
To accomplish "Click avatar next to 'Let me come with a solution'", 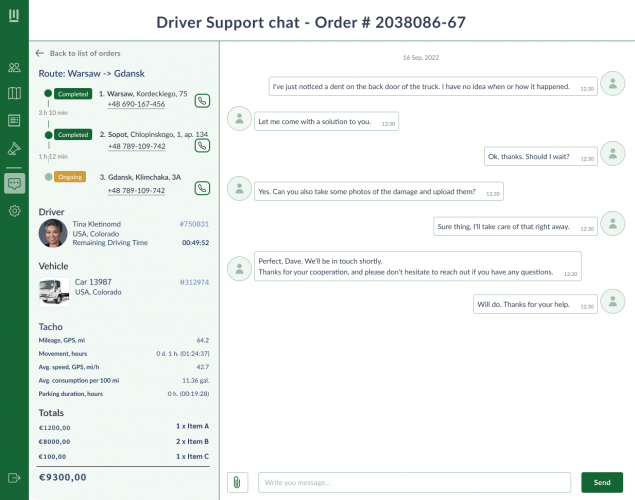I will [239, 119].
